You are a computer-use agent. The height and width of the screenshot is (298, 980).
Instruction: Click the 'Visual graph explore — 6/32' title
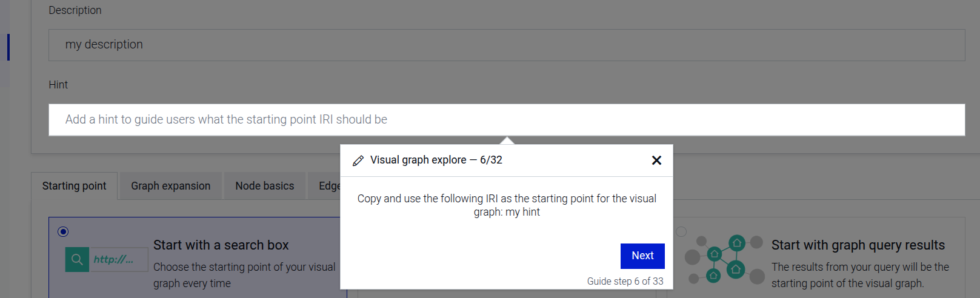click(x=436, y=160)
